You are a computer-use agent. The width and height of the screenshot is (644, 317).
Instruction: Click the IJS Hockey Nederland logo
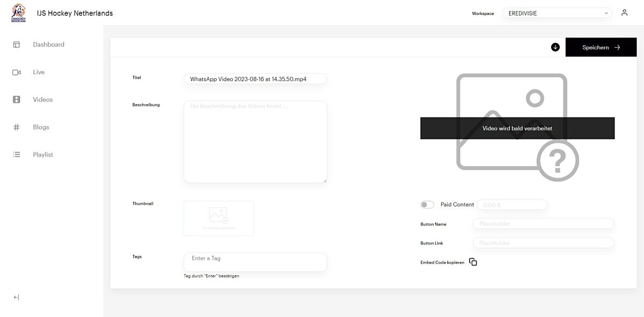(18, 13)
